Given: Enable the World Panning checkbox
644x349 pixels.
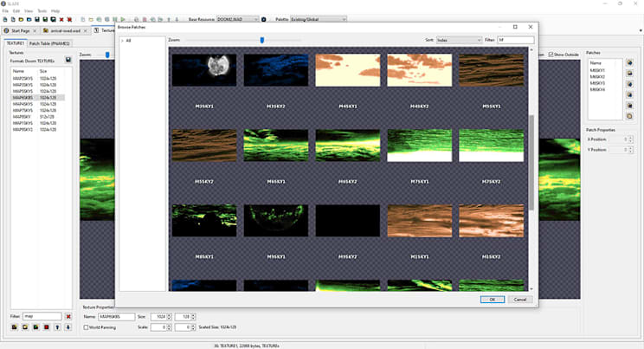Looking at the screenshot, I should coord(86,327).
